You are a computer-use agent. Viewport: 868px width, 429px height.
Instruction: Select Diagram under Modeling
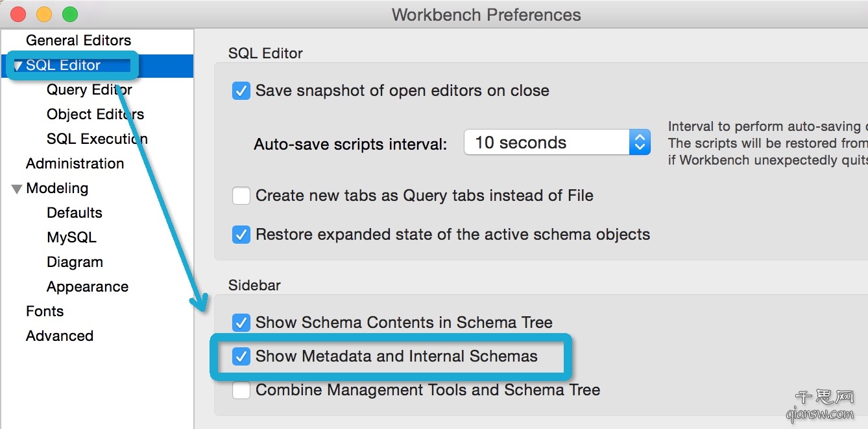[x=75, y=262]
